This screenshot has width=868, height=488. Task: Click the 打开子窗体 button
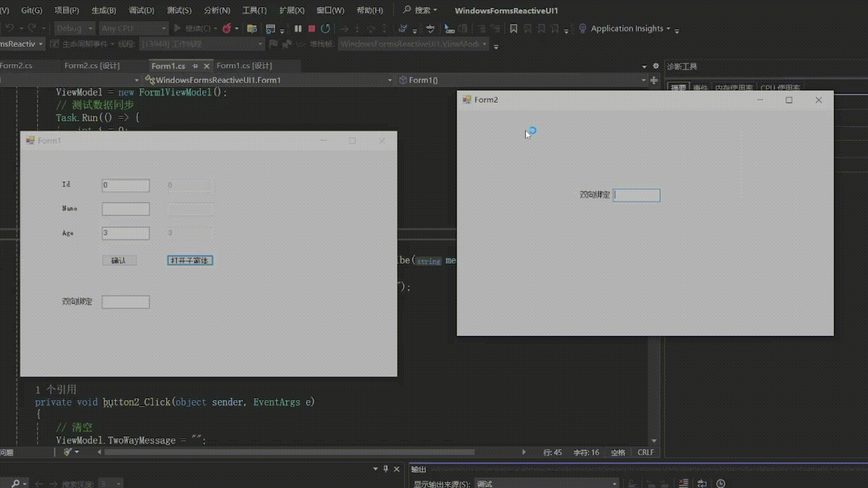click(x=190, y=260)
